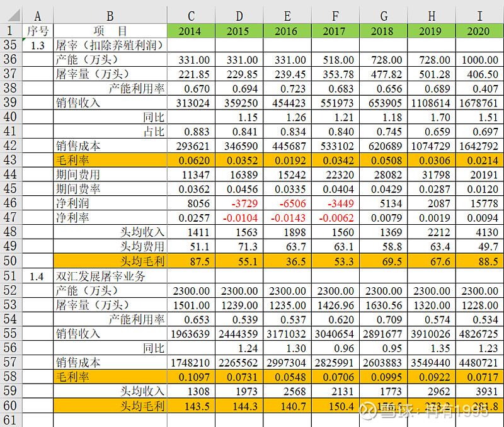The height and width of the screenshot is (427, 504).
Task: Click per-head gross profit 150.4 cell
Action: pos(335,406)
